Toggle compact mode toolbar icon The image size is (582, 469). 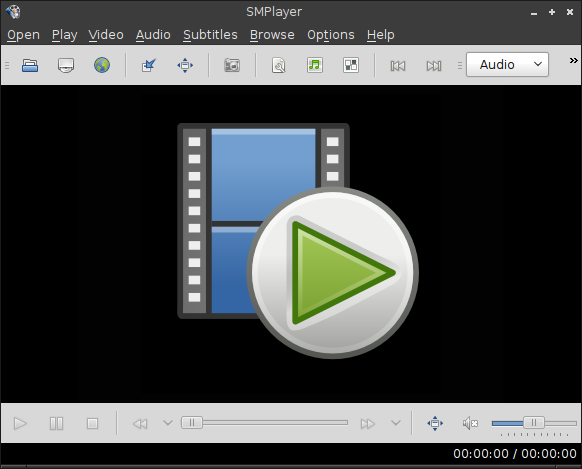point(149,66)
